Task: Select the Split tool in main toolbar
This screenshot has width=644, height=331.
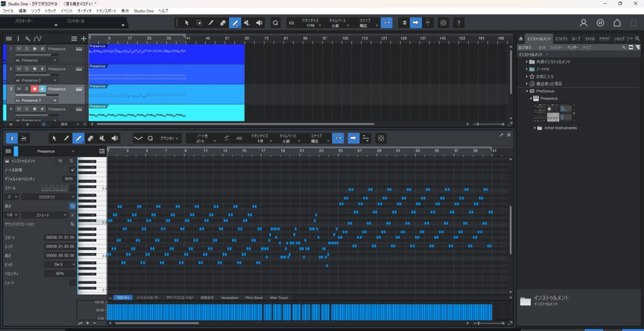Action: [211, 23]
